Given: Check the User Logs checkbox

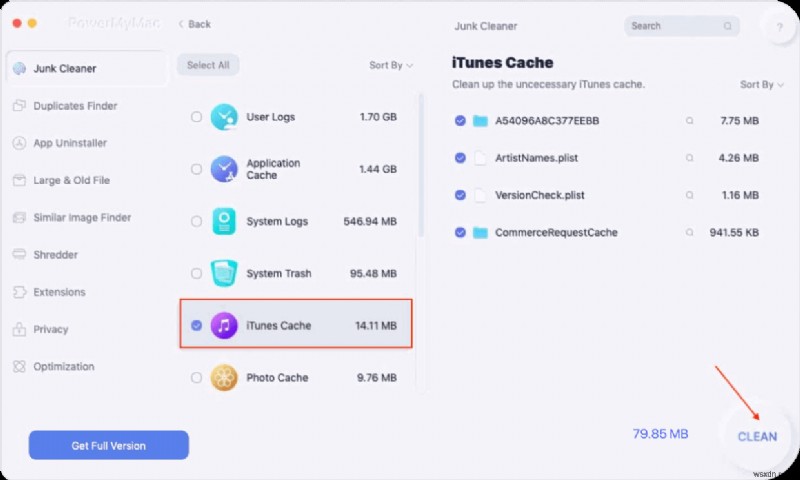Looking at the screenshot, I should point(196,117).
